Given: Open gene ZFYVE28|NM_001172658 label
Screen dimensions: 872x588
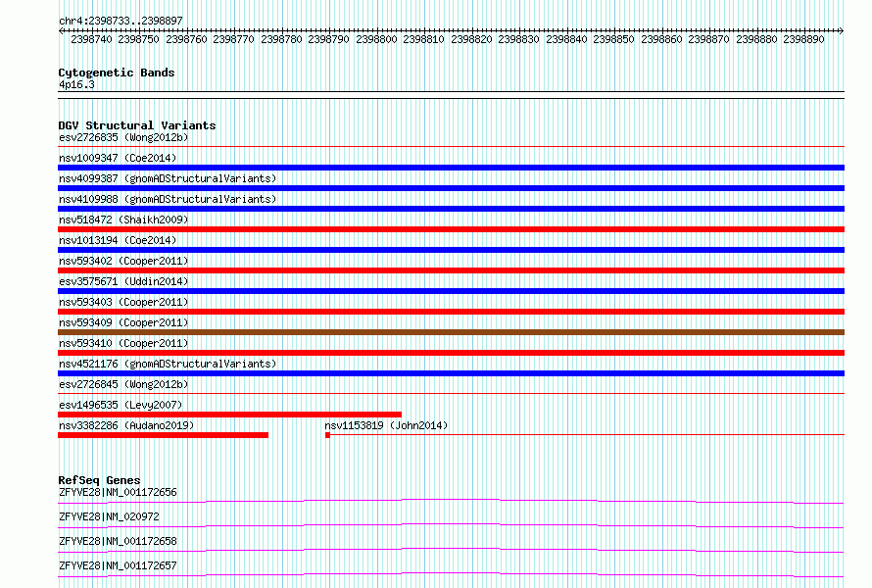Looking at the screenshot, I should click(118, 541).
